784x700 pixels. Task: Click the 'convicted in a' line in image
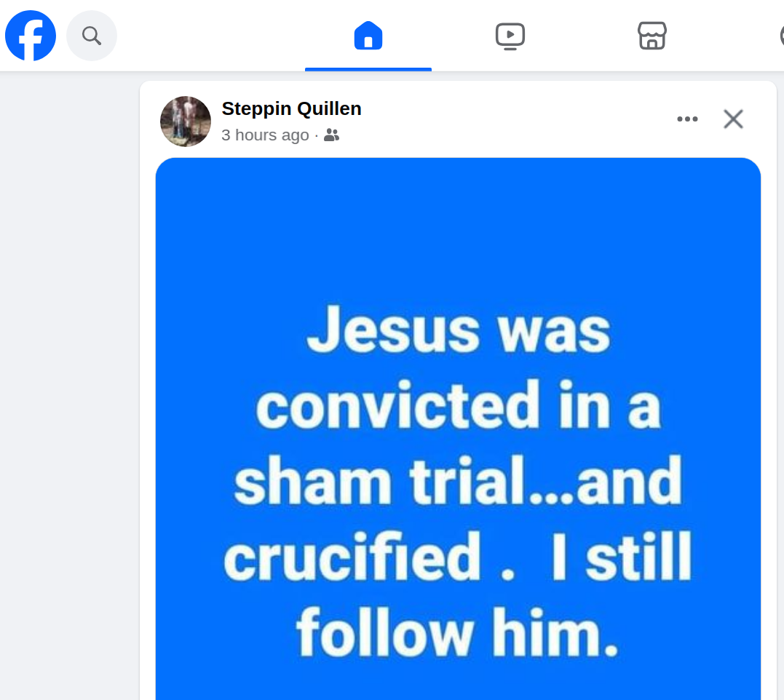tap(458, 405)
